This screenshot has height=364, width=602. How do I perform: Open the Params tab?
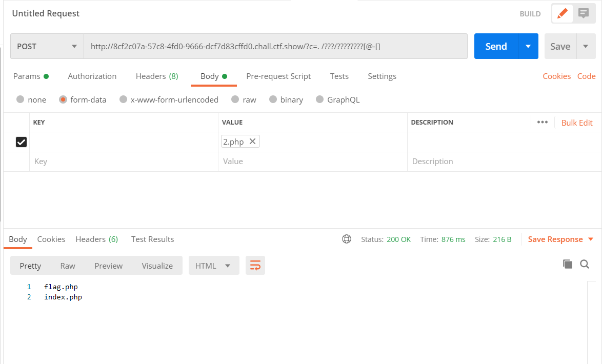click(31, 76)
